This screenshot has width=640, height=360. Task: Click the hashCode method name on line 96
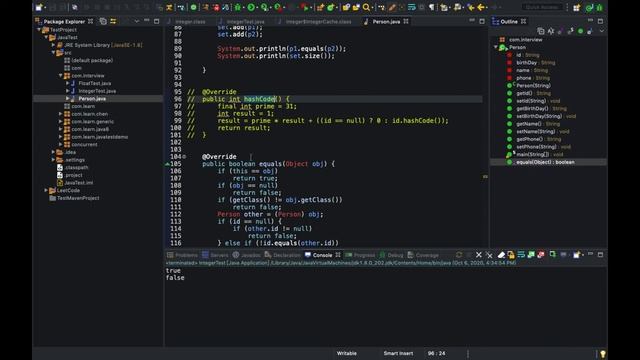pos(259,99)
